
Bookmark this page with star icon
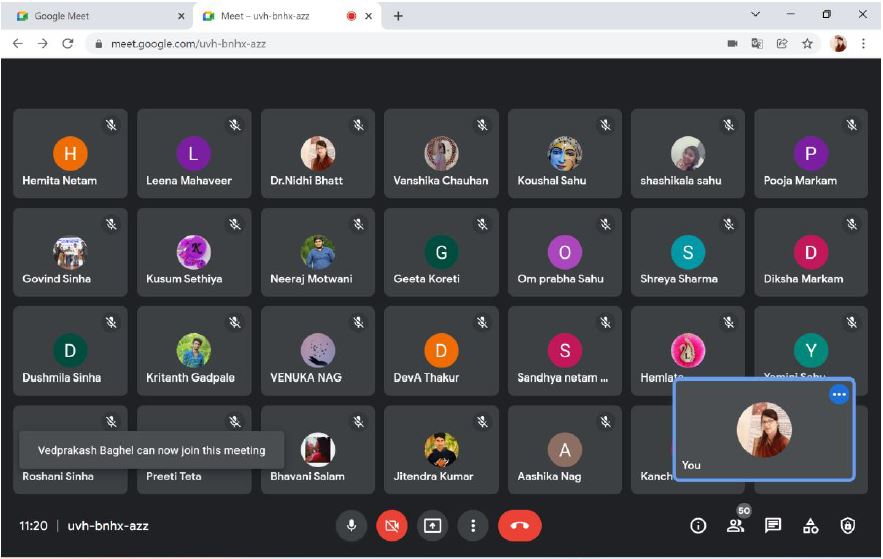point(807,44)
